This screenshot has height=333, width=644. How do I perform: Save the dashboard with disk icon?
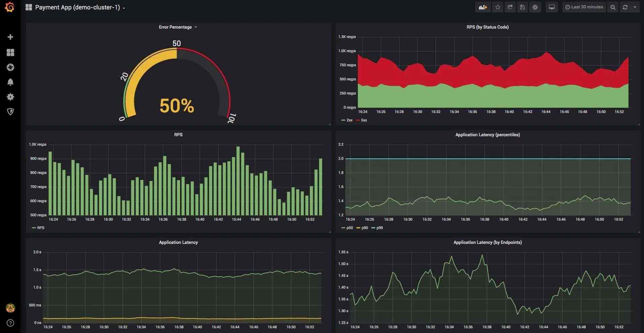pyautogui.click(x=522, y=7)
